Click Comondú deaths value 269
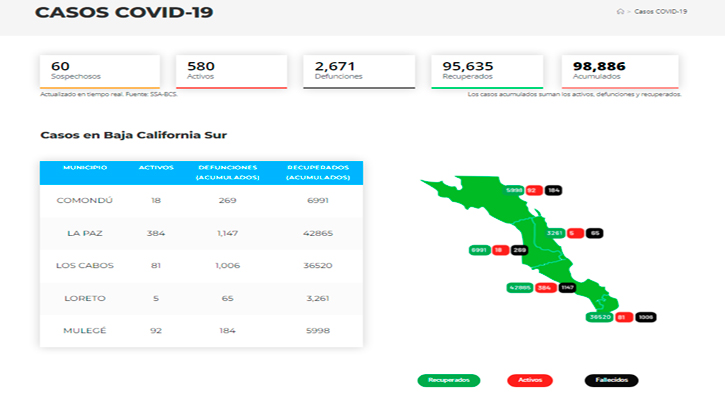The image size is (725, 400). 227,201
